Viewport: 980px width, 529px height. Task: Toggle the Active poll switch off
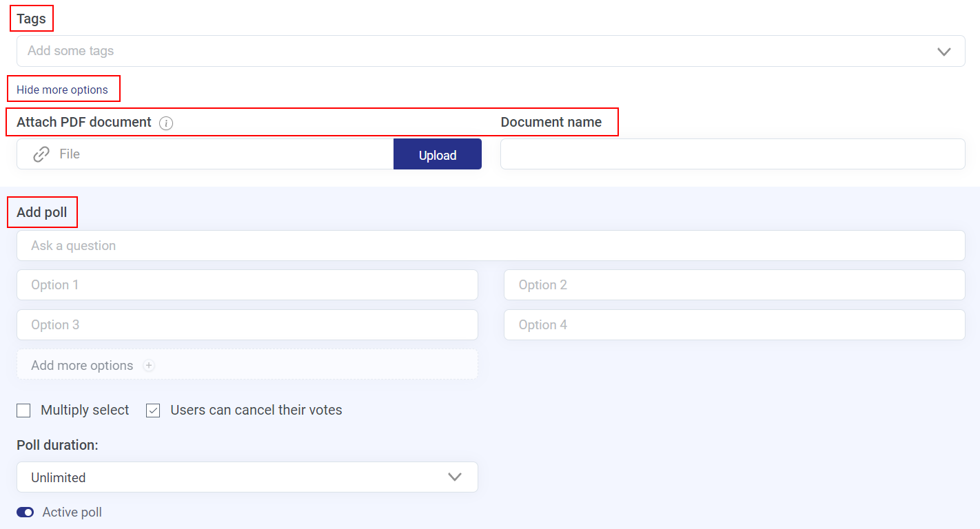click(25, 512)
